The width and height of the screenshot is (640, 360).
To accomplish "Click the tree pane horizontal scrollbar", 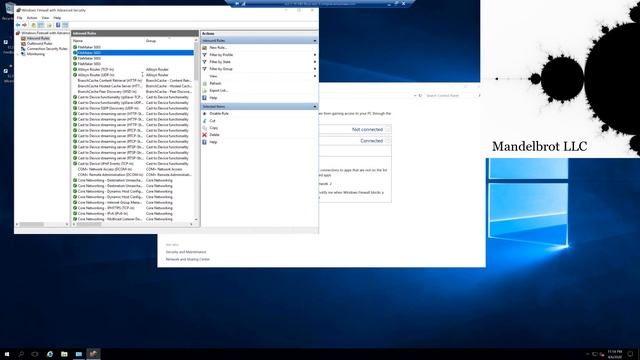I will click(x=42, y=224).
